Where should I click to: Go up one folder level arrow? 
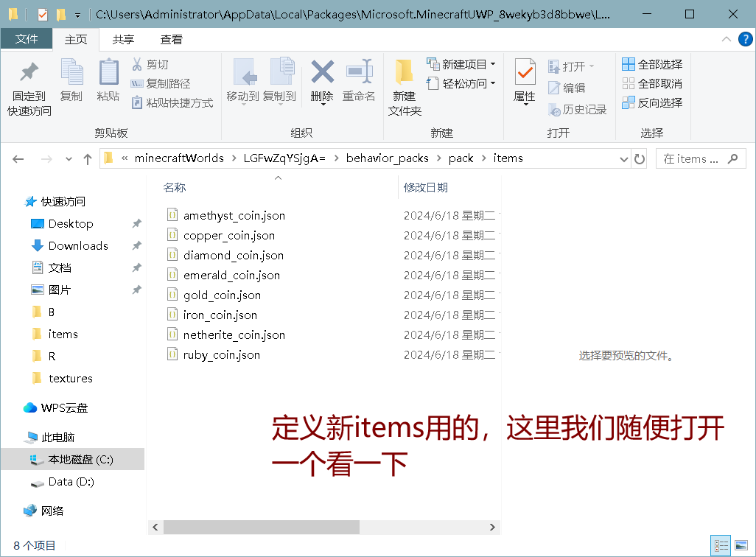pyautogui.click(x=87, y=159)
